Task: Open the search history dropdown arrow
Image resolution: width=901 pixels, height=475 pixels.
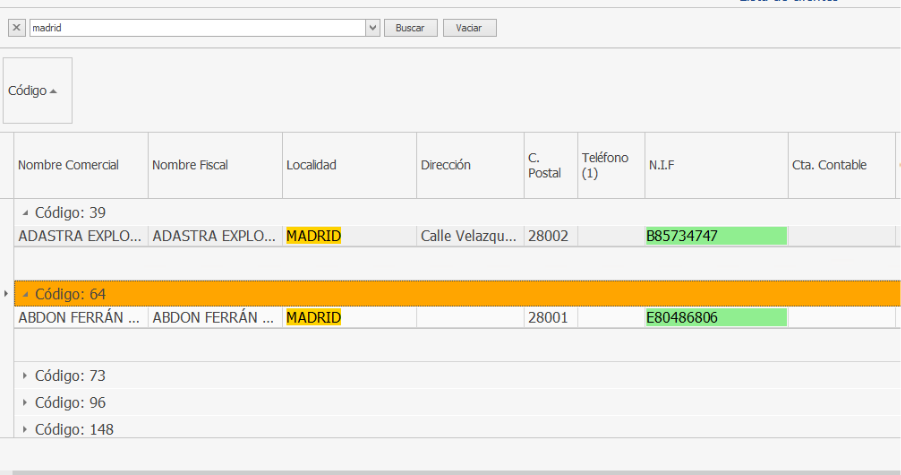Action: [x=373, y=28]
